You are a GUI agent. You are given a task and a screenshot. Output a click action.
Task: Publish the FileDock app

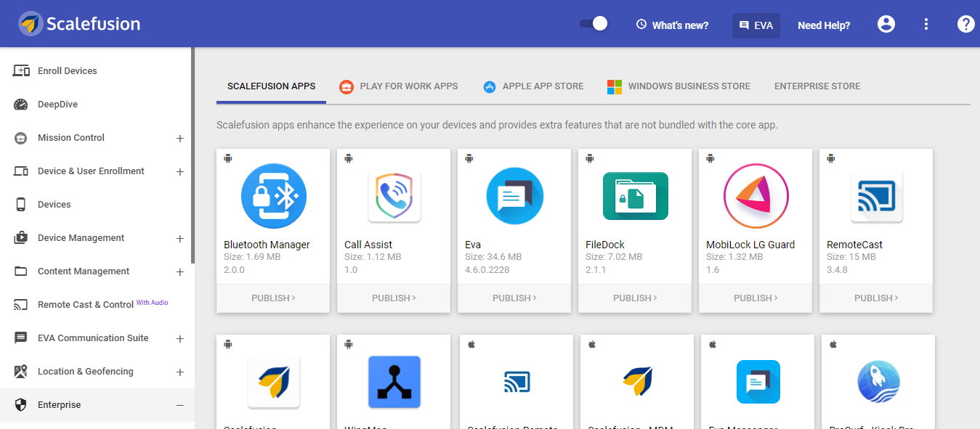(x=635, y=298)
